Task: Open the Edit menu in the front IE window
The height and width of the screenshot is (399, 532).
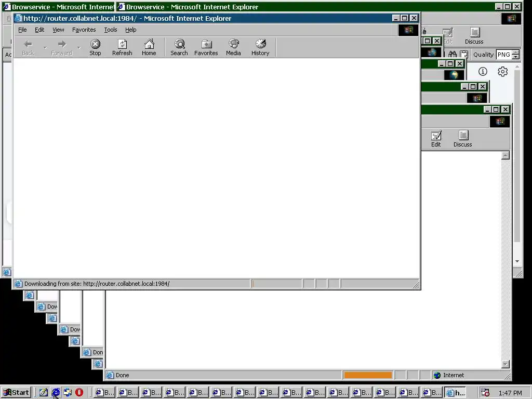Action: tap(39, 30)
